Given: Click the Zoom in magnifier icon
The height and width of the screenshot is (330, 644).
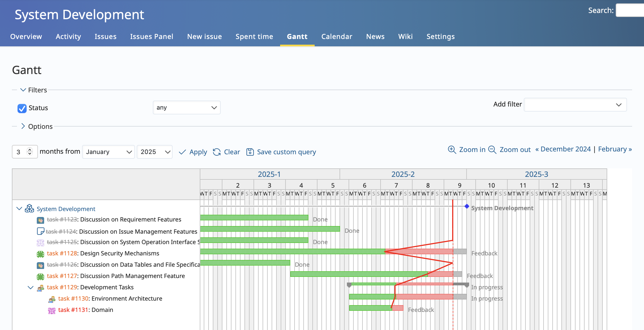Looking at the screenshot, I should pyautogui.click(x=452, y=149).
